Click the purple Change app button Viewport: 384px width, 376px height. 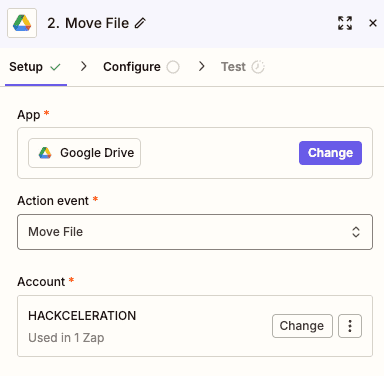[x=330, y=153]
